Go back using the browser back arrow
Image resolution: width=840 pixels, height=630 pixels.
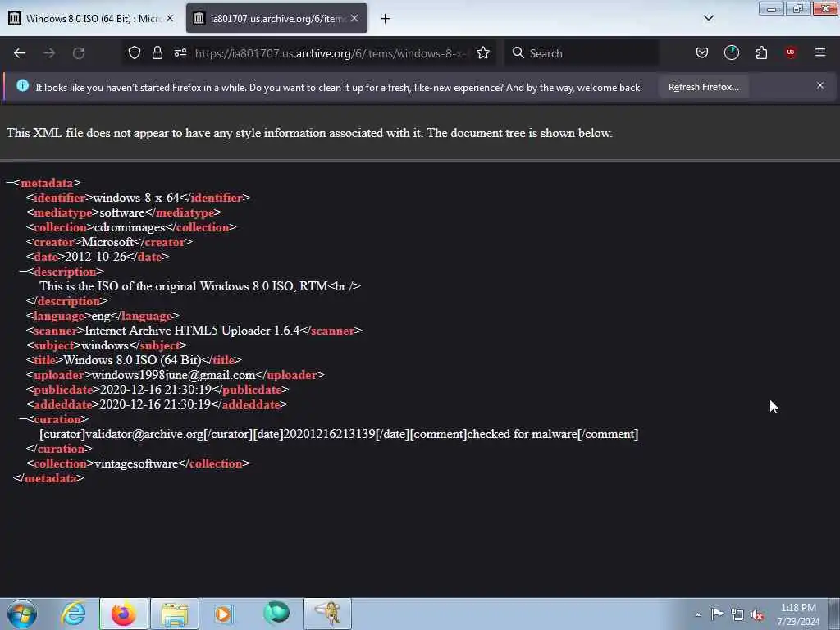pyautogui.click(x=20, y=53)
